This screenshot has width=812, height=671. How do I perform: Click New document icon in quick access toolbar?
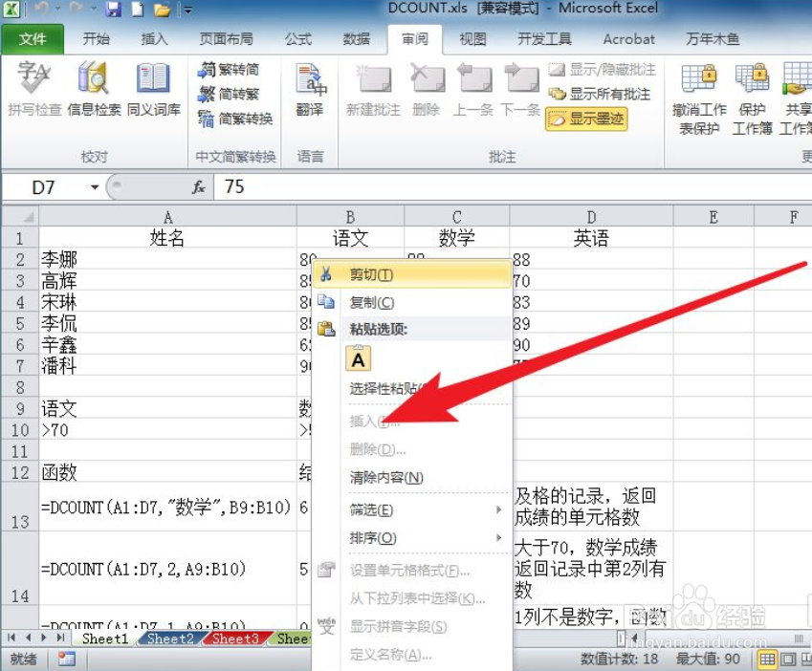[x=138, y=10]
